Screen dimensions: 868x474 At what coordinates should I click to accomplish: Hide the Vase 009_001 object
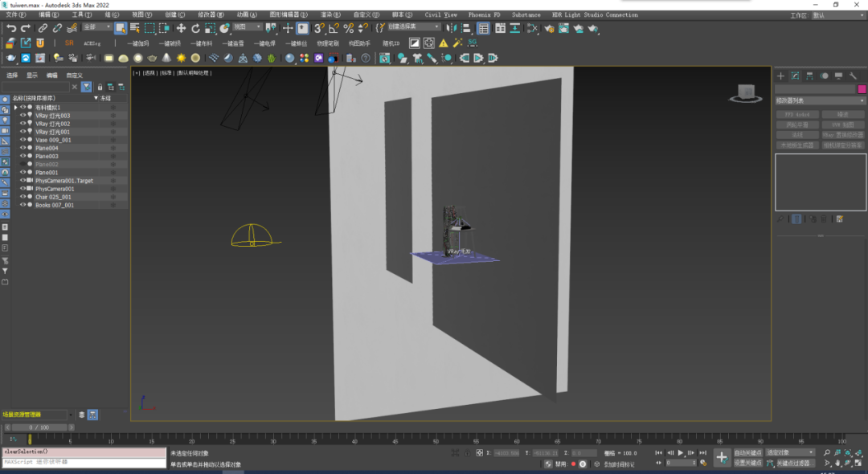click(x=23, y=140)
